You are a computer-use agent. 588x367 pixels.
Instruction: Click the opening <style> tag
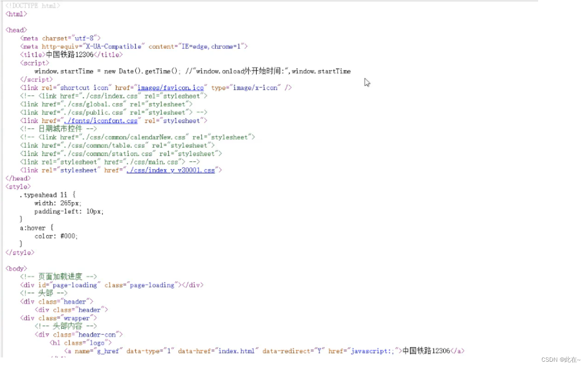click(18, 186)
